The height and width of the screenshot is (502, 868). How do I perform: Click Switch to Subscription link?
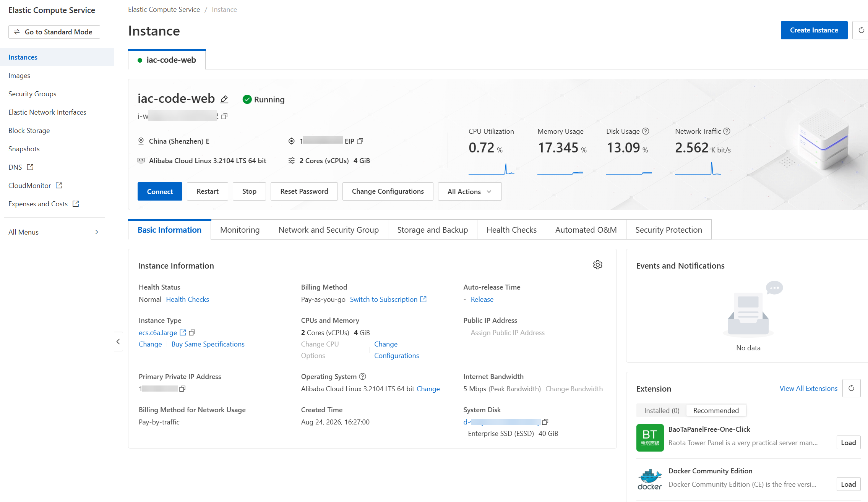click(388, 300)
